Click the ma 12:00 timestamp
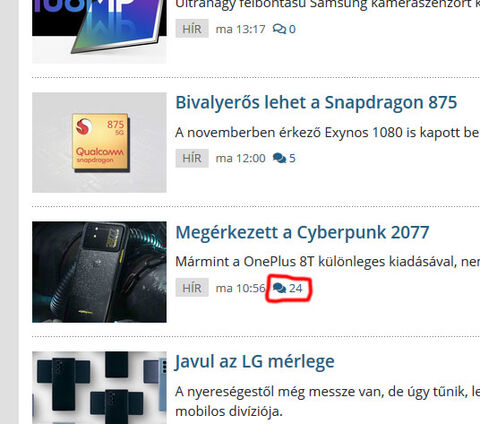The width and height of the screenshot is (480, 424). (240, 158)
